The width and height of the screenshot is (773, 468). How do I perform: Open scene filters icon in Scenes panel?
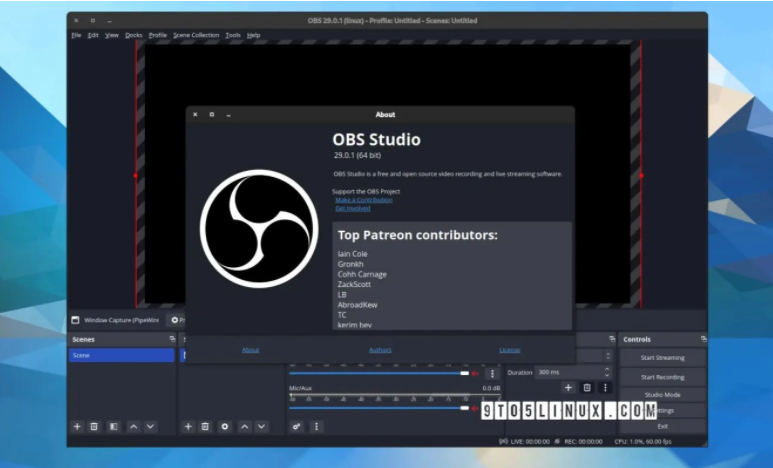tap(113, 426)
